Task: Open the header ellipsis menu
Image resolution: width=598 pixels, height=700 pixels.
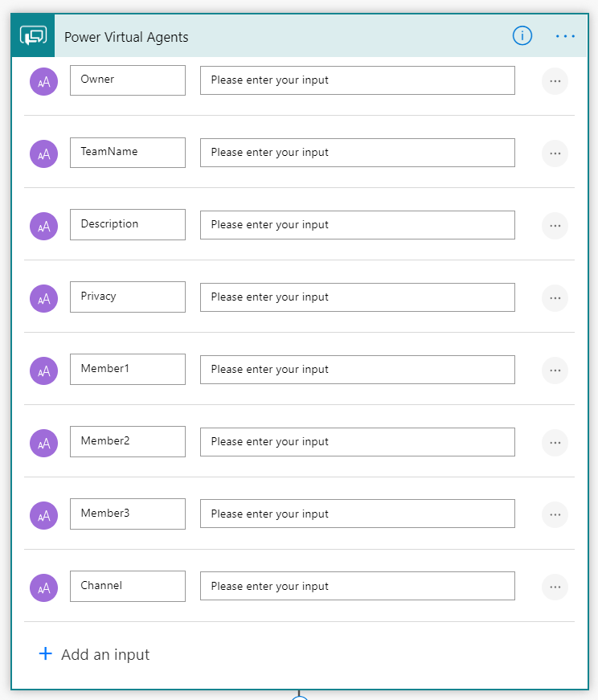Action: [x=565, y=36]
